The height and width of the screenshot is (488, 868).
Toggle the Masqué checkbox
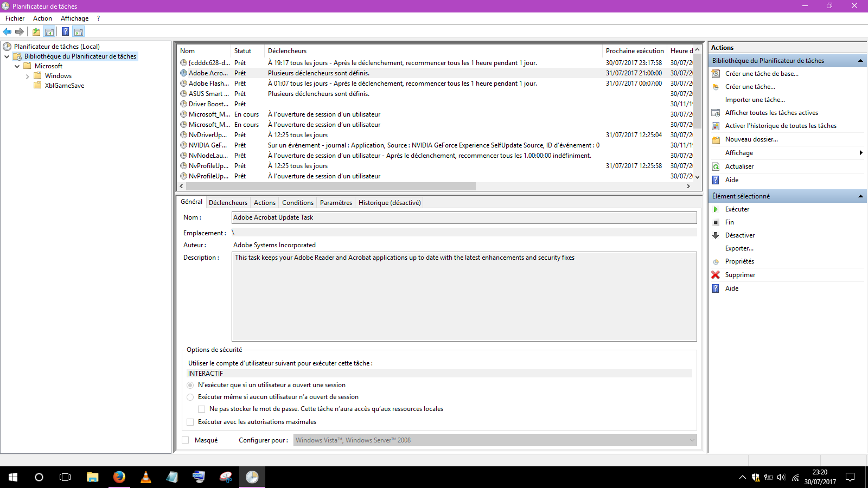[186, 440]
